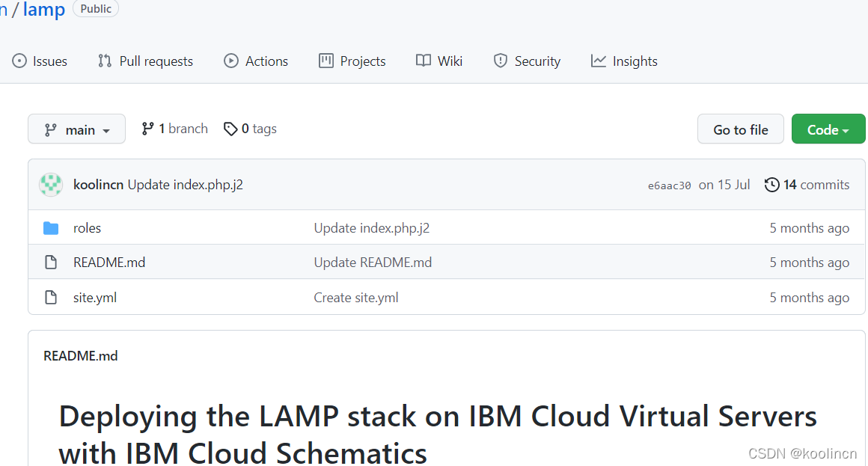This screenshot has height=466, width=868.
Task: Click the Pull requests merge icon
Action: [105, 61]
